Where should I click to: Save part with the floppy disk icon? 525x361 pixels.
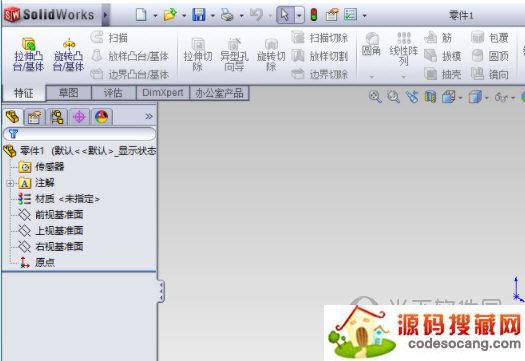coord(199,15)
